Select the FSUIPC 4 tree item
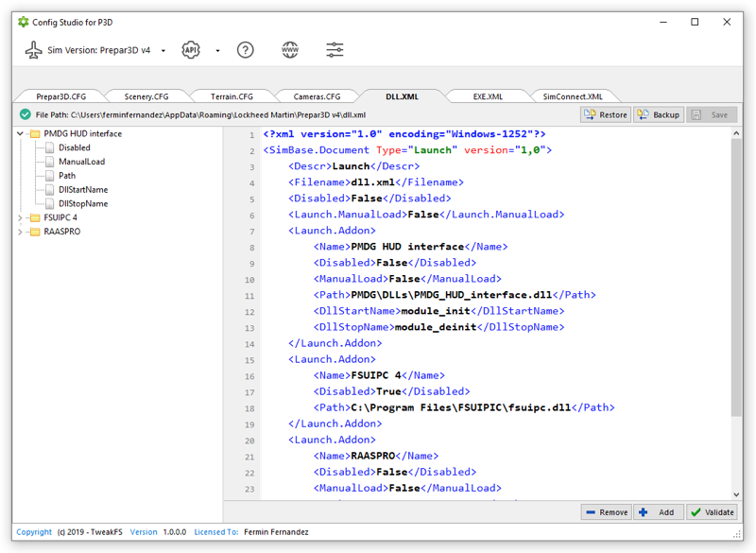The width and height of the screenshot is (756, 553). coord(60,217)
